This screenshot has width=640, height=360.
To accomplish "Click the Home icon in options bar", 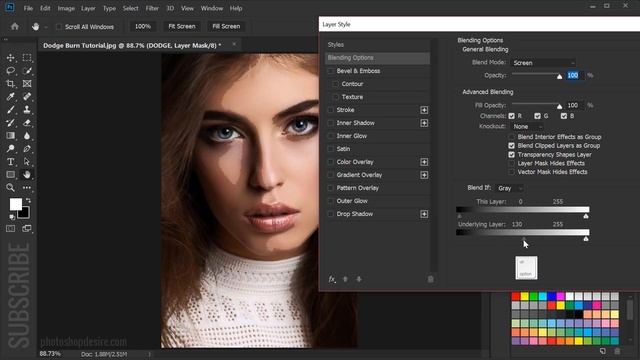I will point(15,27).
